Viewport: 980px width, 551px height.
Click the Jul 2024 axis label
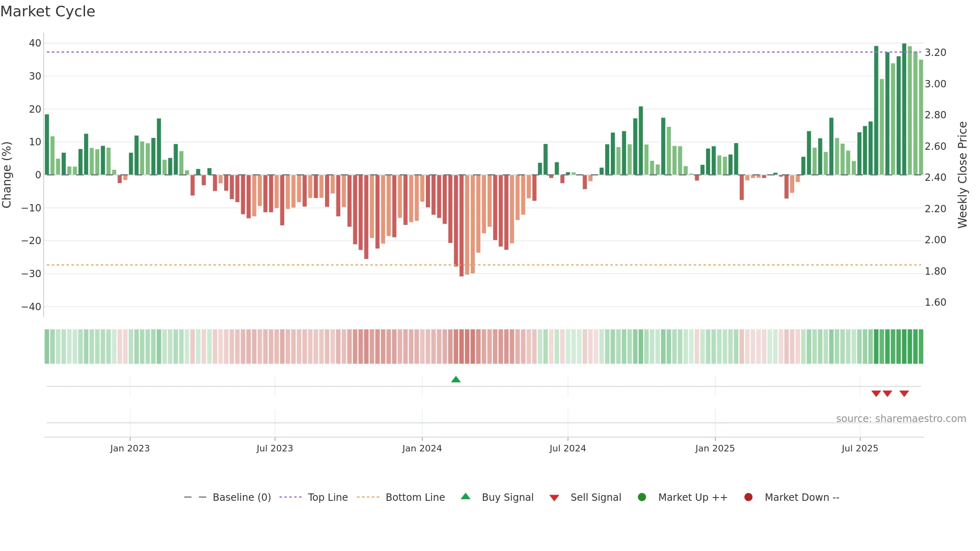tap(568, 449)
